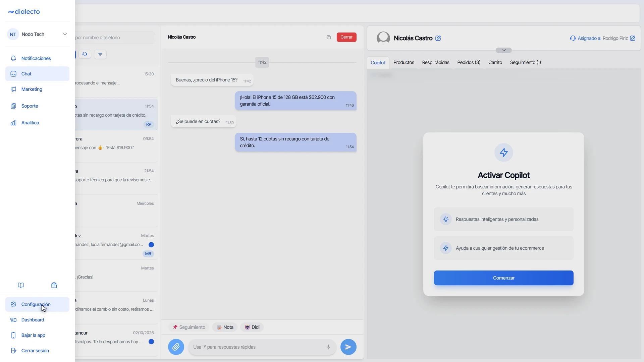Viewport: 644px width, 362px height.
Task: Click Nicolás Castro avatar in contact panel
Action: click(x=383, y=38)
